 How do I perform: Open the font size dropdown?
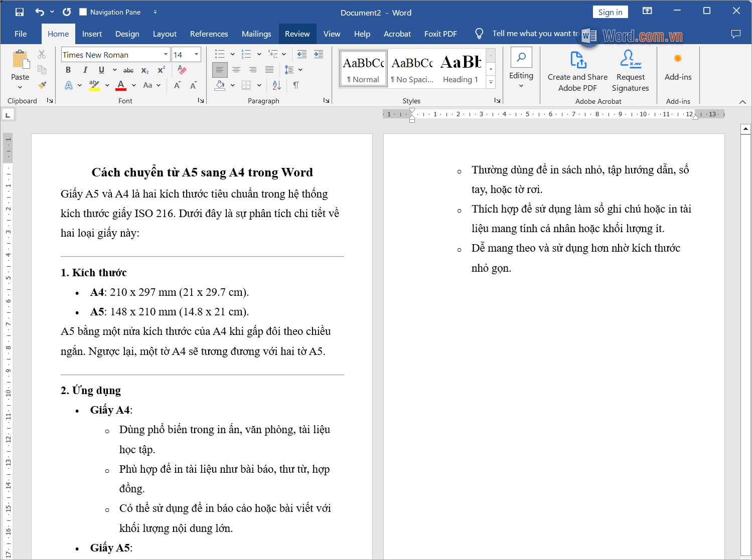pyautogui.click(x=196, y=54)
